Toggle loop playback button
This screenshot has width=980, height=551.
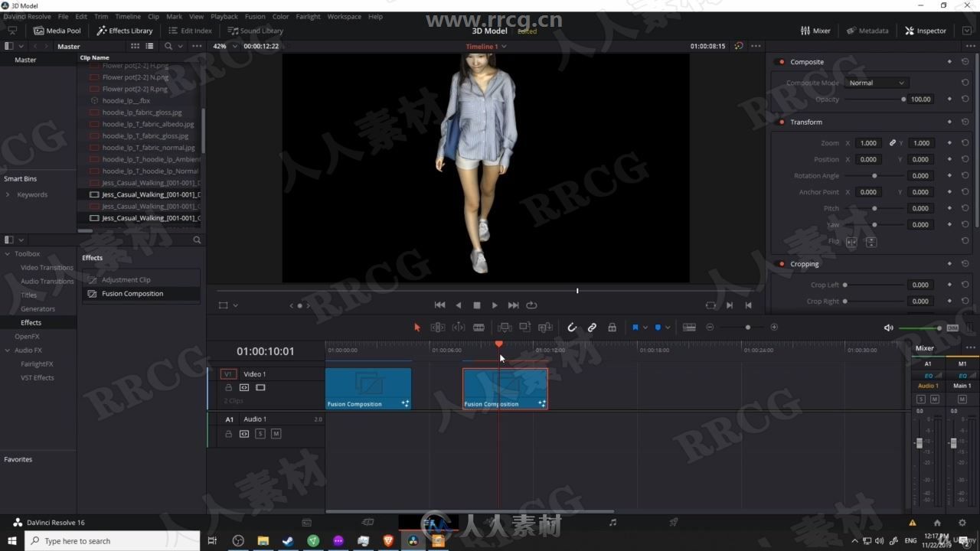(531, 305)
